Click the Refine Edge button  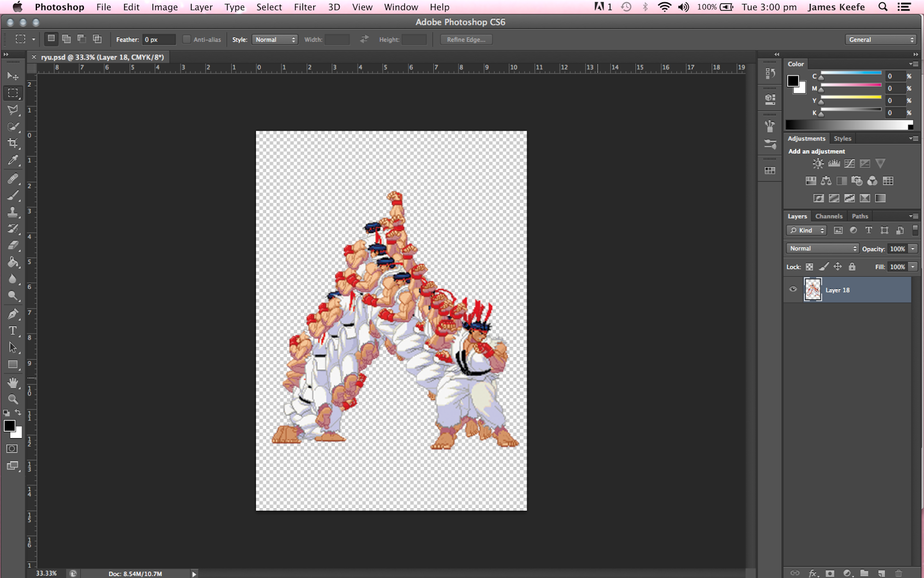[465, 39]
